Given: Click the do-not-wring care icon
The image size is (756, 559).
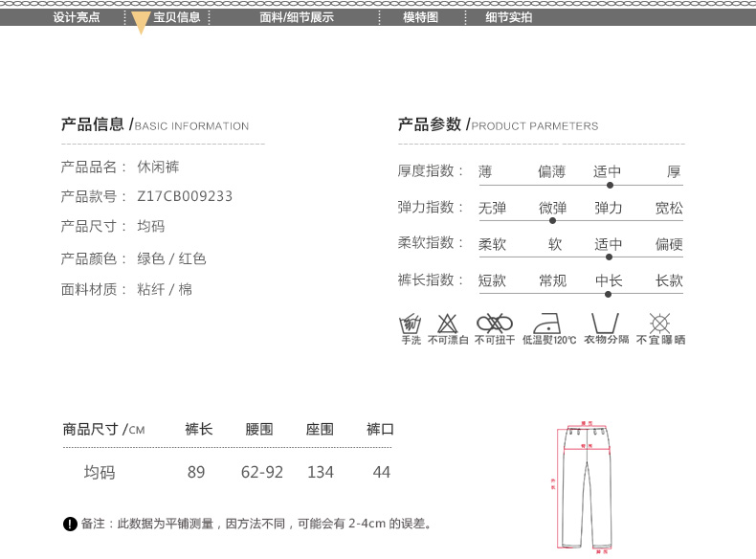Looking at the screenshot, I should coord(495,323).
